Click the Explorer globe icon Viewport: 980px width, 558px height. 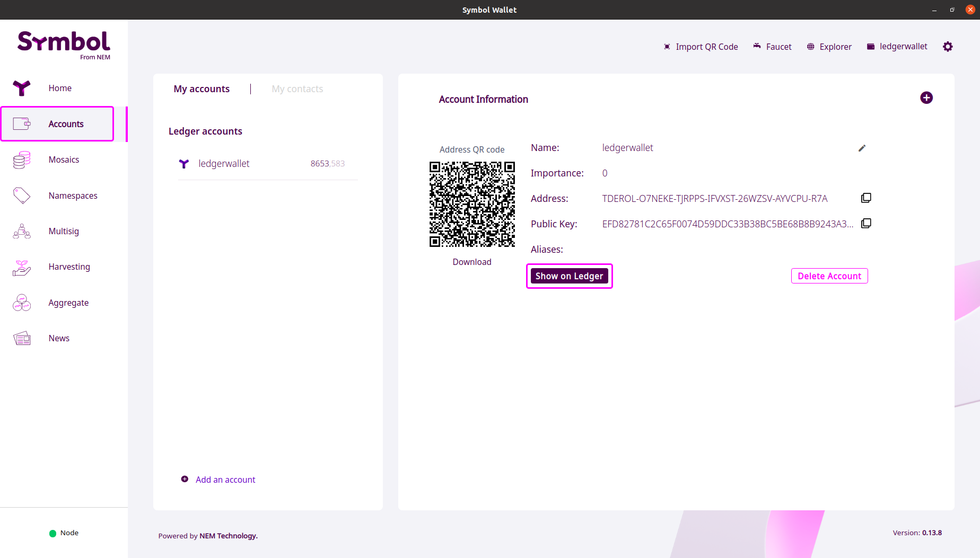pyautogui.click(x=810, y=47)
